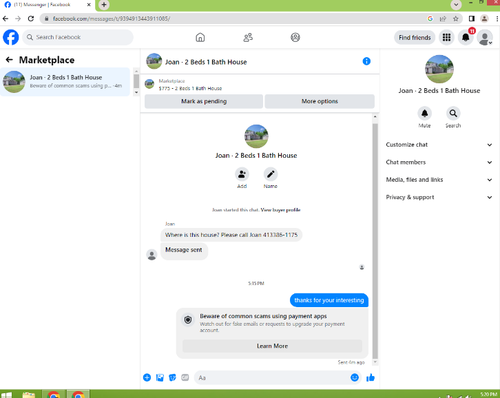Click Joan's 'Where is this house?' message
This screenshot has width=500, height=398.
coord(231,235)
